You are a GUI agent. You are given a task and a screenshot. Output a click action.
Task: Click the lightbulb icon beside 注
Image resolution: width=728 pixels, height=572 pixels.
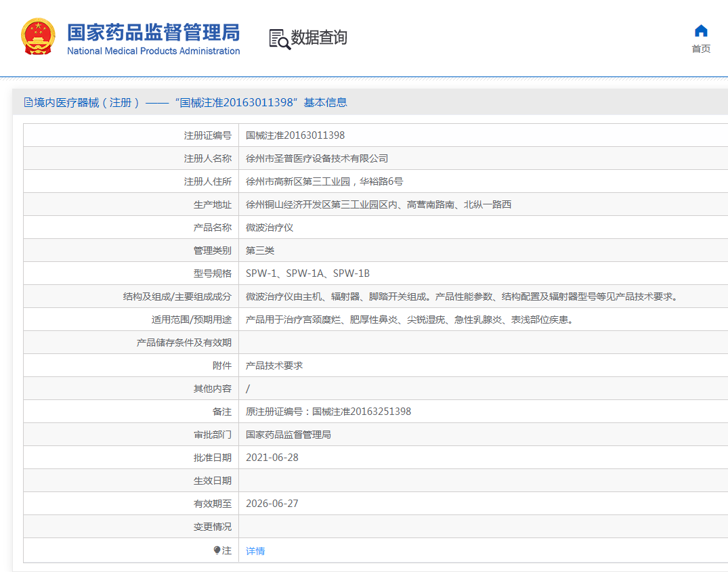click(217, 550)
